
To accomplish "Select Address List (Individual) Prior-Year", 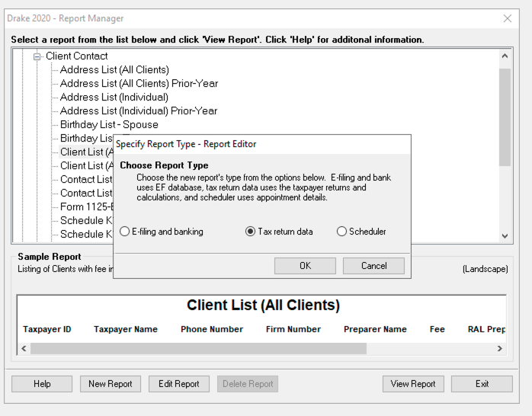I will tap(139, 111).
